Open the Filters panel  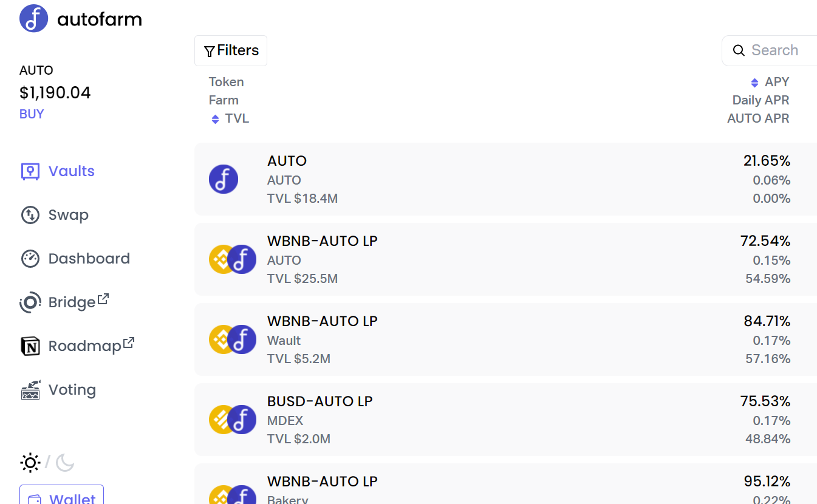click(x=231, y=50)
